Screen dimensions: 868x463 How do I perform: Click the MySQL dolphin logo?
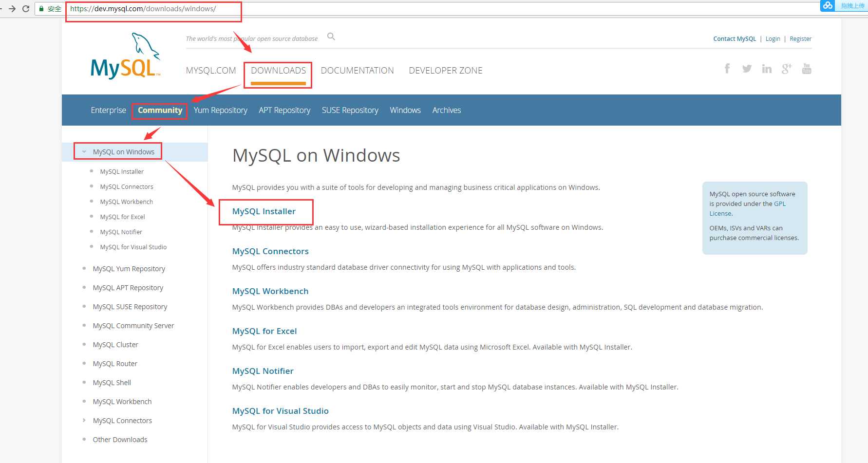126,56
